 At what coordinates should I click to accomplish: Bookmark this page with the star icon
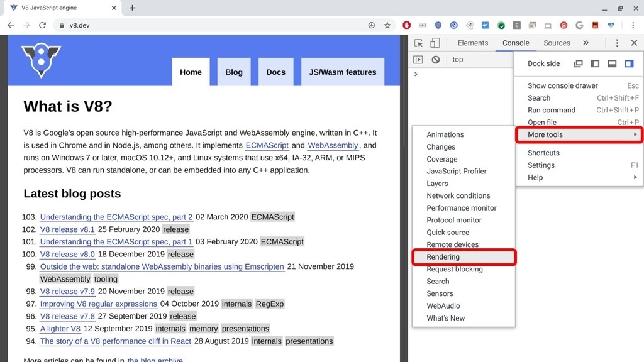coord(387,25)
